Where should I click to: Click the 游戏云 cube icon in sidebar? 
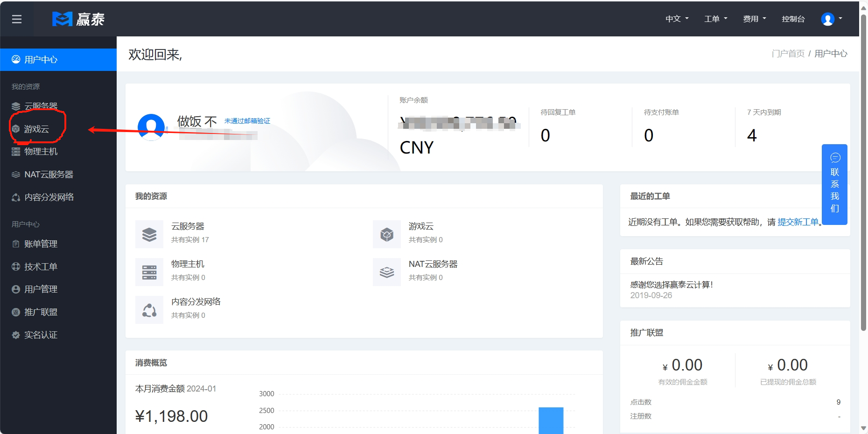click(x=16, y=129)
